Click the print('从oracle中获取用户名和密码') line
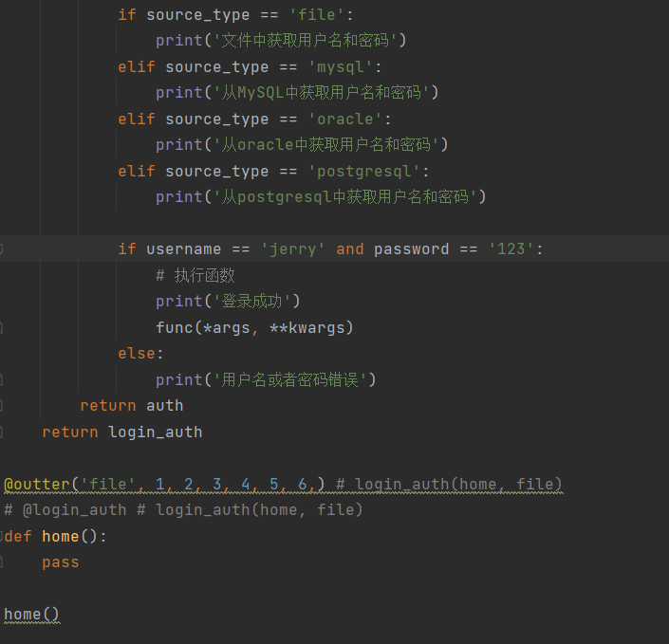Screen dimensions: 669x644 [x=302, y=144]
